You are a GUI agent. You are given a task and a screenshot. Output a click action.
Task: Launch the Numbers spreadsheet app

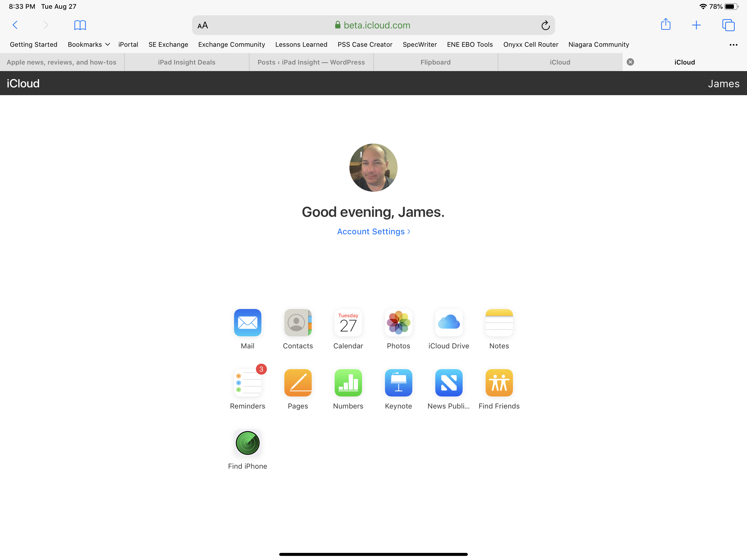[x=348, y=383]
